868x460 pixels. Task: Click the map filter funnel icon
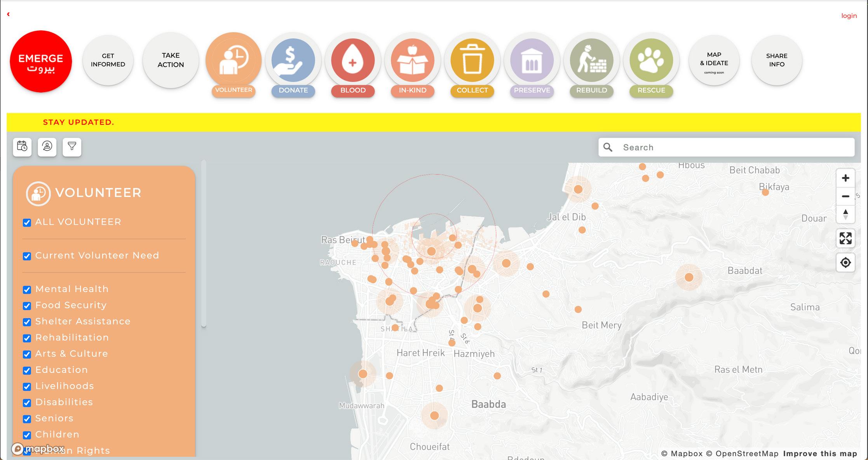pos(72,147)
